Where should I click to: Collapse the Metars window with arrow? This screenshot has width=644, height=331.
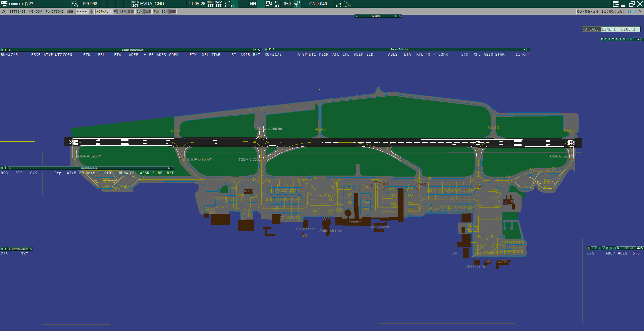click(x=396, y=16)
